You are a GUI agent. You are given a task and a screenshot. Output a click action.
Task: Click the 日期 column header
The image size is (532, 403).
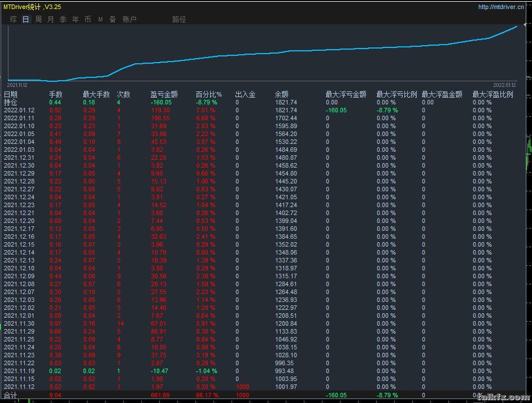[x=11, y=94]
